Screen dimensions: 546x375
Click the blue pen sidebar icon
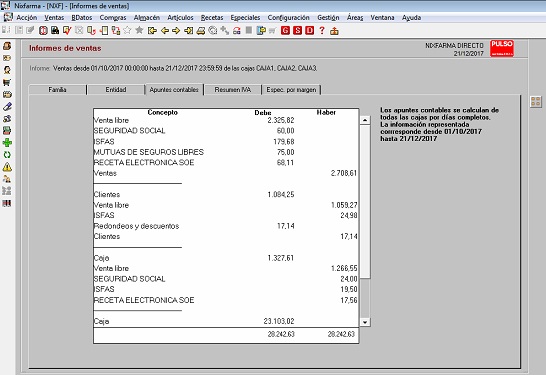click(x=7, y=107)
